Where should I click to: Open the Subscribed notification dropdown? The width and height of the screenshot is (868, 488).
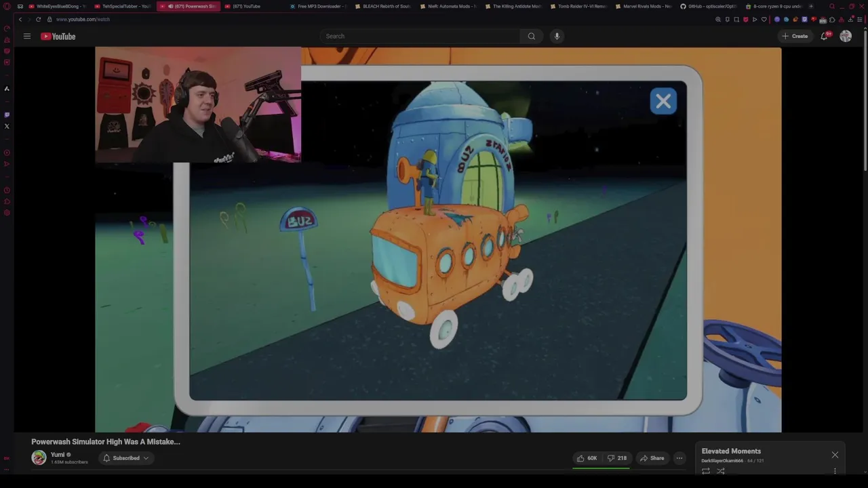point(125,458)
